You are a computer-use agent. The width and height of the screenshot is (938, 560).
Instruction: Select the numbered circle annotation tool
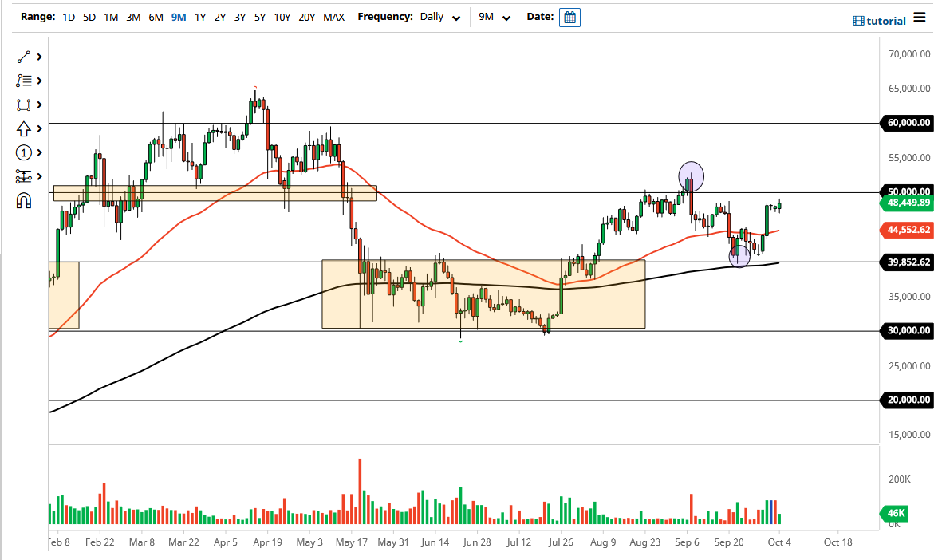[23, 152]
